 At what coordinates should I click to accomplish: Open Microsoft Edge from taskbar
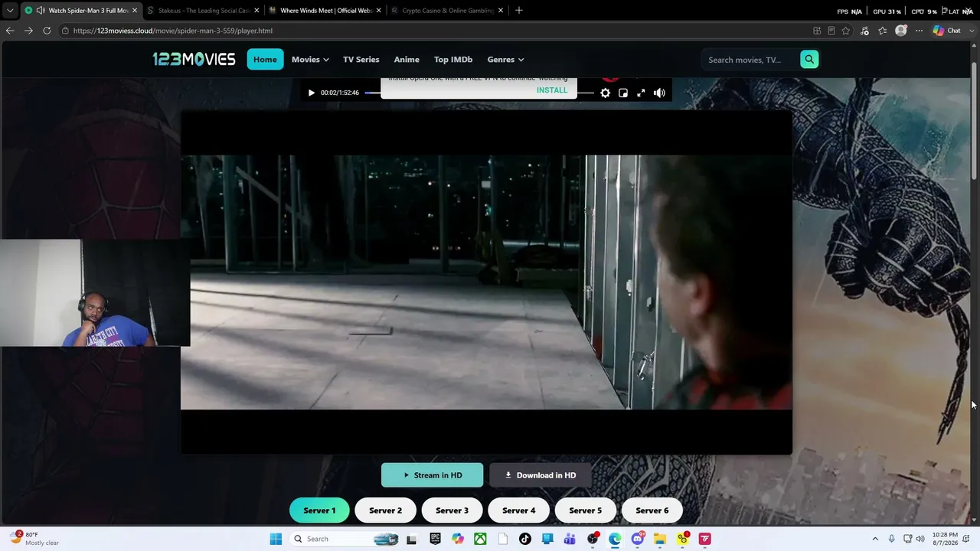coord(615,539)
